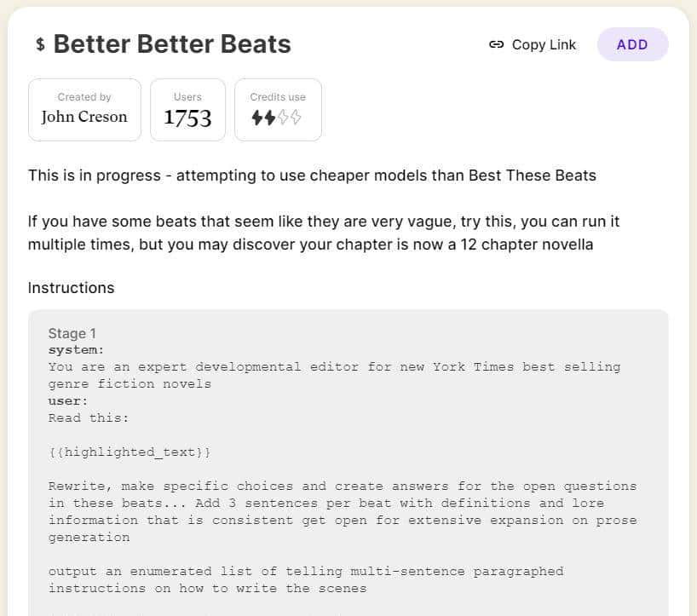The image size is (697, 616).
Task: Click the last outlined lightning bolt icon
Action: pos(296,118)
